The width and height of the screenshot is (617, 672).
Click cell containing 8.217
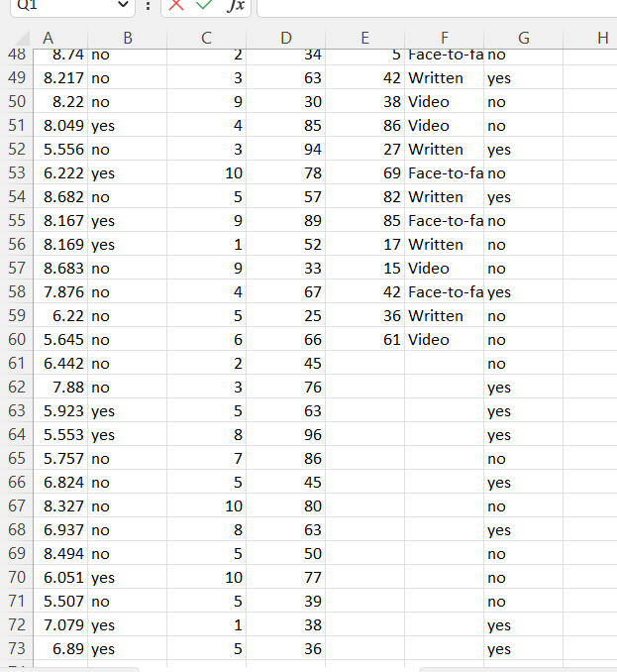click(60, 77)
